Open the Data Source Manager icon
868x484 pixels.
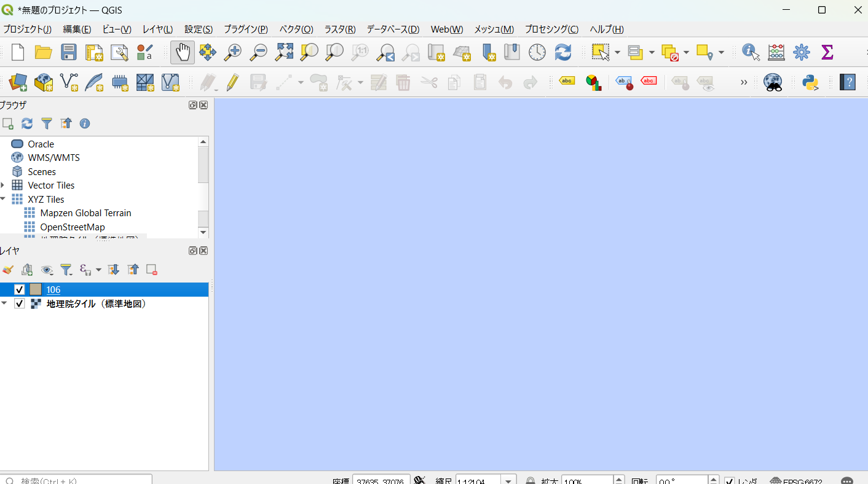tap(18, 82)
